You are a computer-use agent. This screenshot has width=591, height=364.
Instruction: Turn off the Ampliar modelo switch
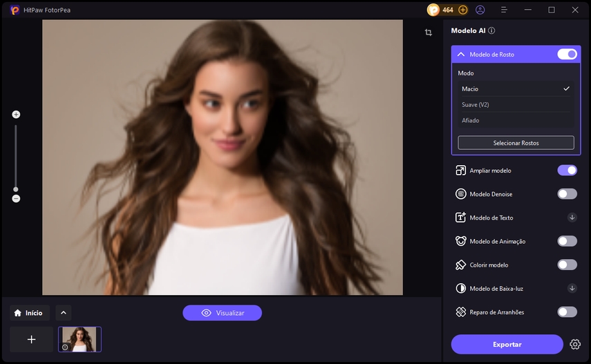pos(567,171)
